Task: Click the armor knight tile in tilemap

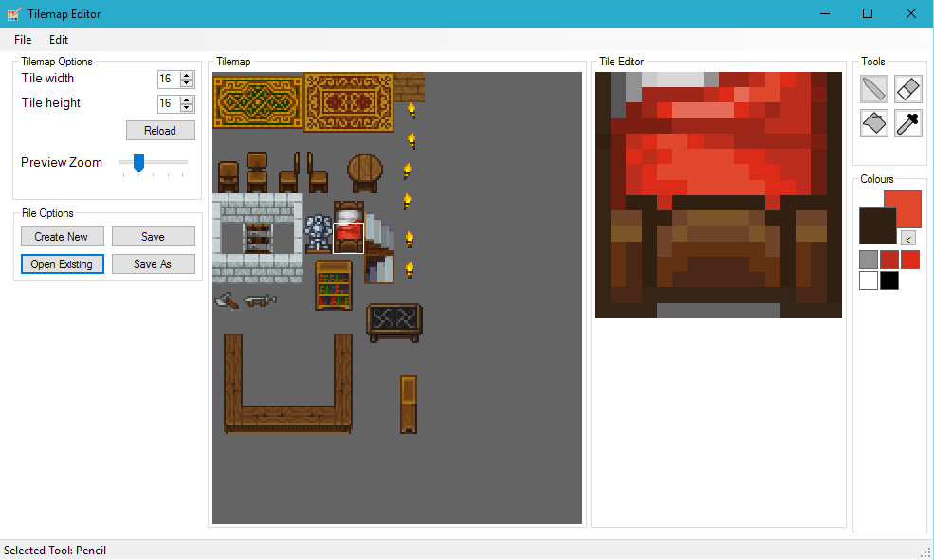Action: [318, 233]
